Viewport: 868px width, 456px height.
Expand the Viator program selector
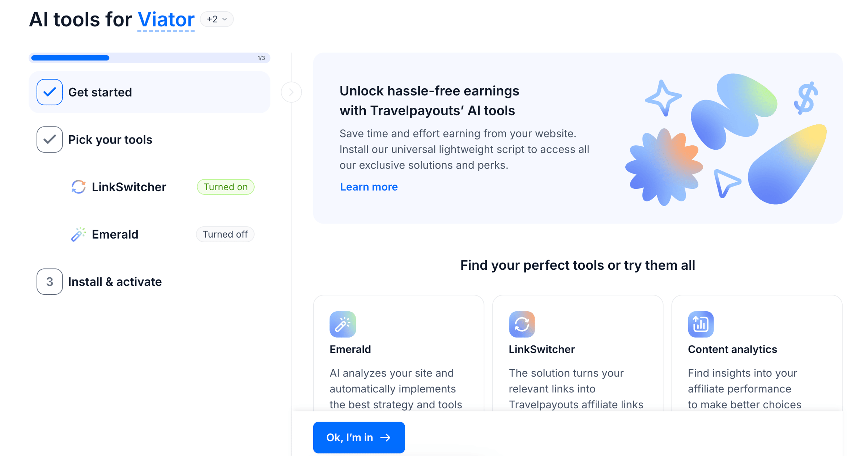pos(166,20)
